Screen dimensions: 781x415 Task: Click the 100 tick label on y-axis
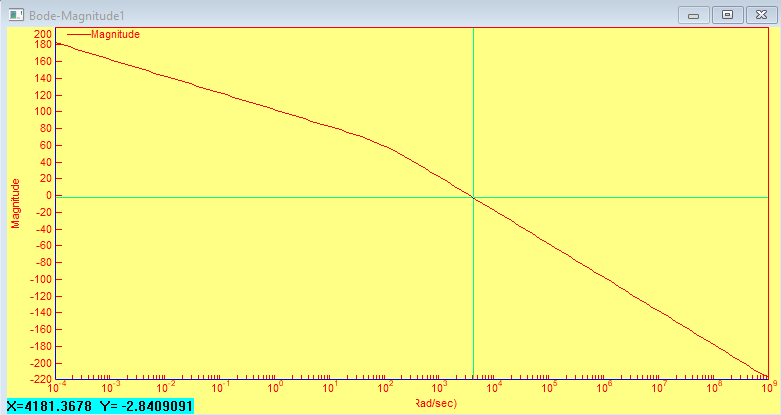[x=43, y=111]
